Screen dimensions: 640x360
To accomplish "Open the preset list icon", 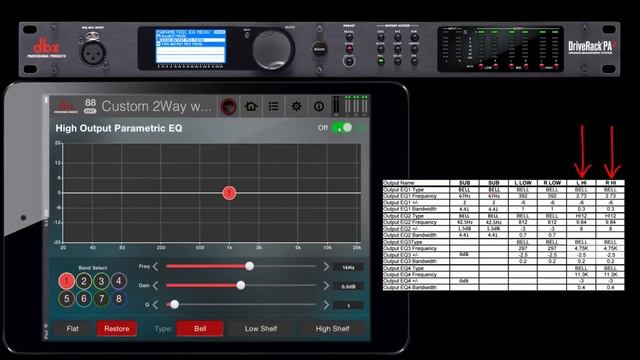I will 273,107.
